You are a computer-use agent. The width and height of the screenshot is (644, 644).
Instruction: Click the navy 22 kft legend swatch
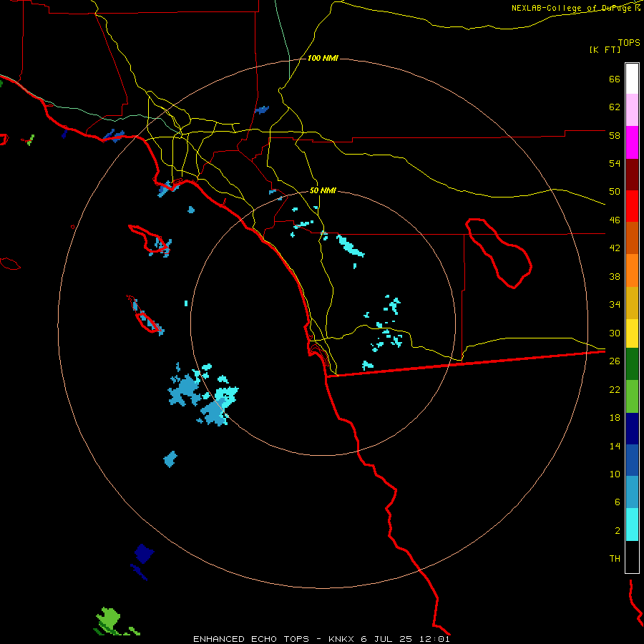pyautogui.click(x=632, y=429)
